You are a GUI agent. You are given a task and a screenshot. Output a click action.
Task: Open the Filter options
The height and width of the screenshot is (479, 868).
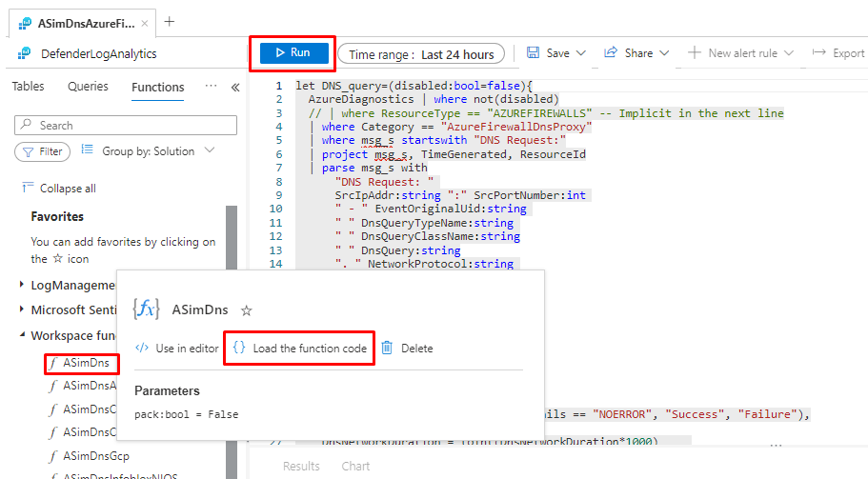pyautogui.click(x=42, y=151)
